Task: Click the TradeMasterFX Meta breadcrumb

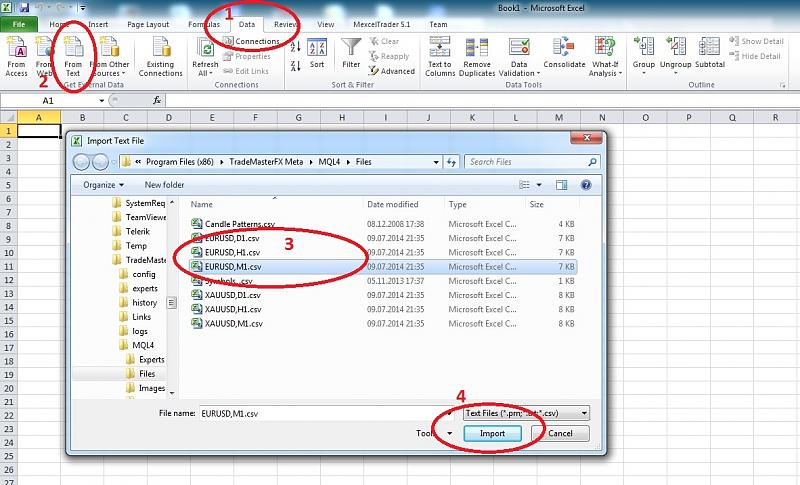Action: pyautogui.click(x=266, y=162)
